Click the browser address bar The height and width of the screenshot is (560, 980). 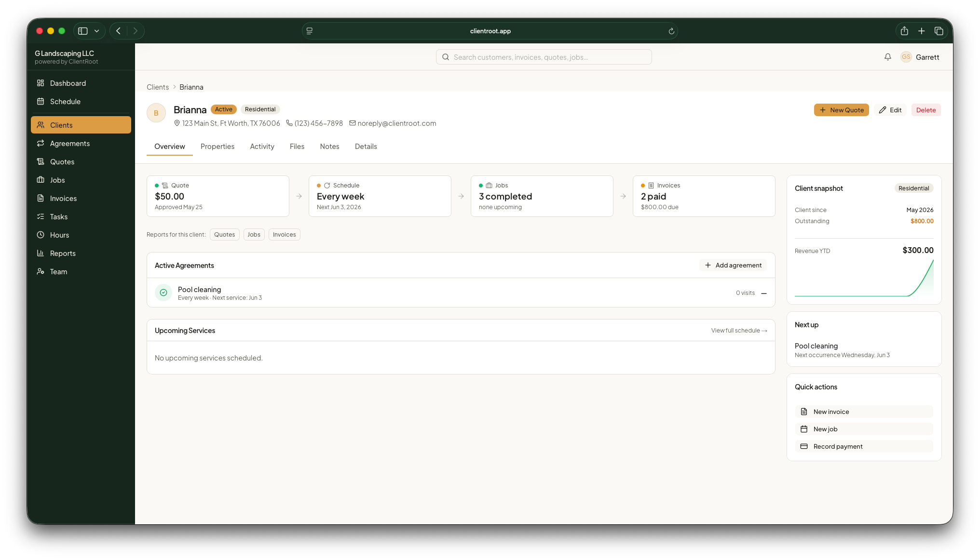(490, 31)
